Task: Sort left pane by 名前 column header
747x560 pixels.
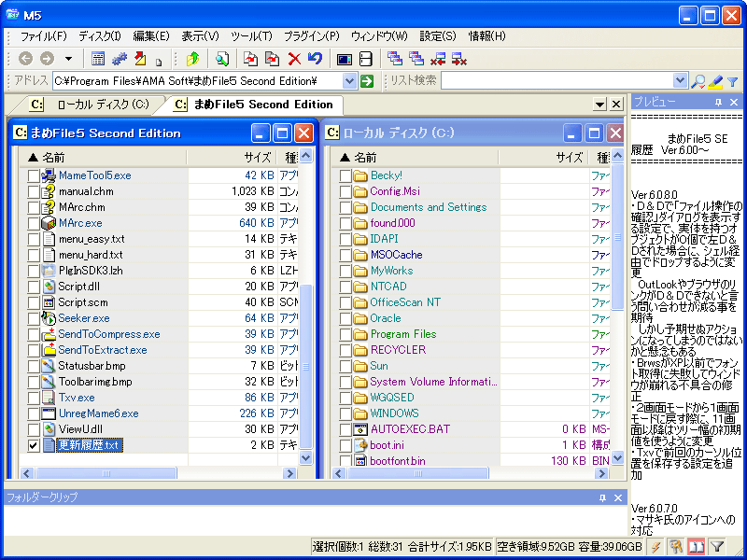Action: click(x=103, y=157)
